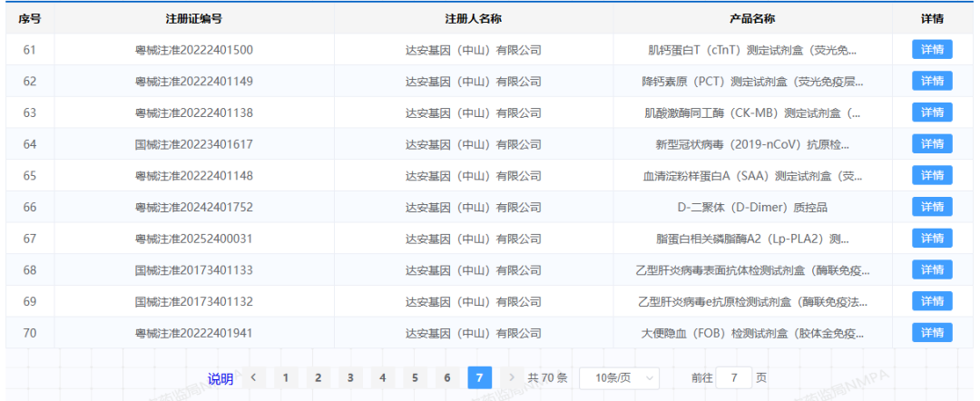Open the 说明 link
980x401 pixels.
tap(220, 378)
